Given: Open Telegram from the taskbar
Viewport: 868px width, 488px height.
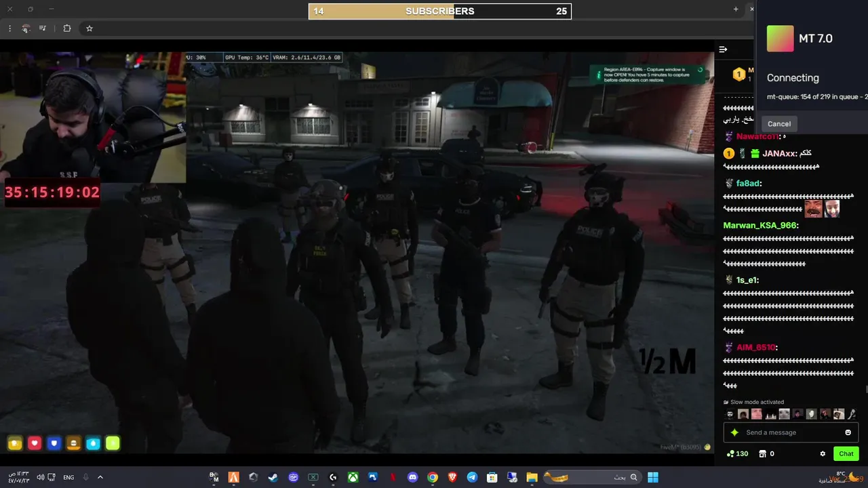Looking at the screenshot, I should (472, 477).
